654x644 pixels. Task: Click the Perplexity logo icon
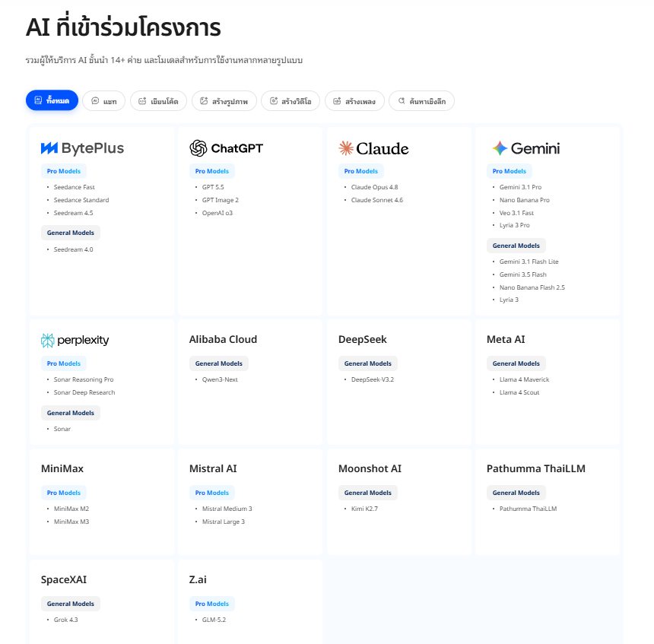48,341
